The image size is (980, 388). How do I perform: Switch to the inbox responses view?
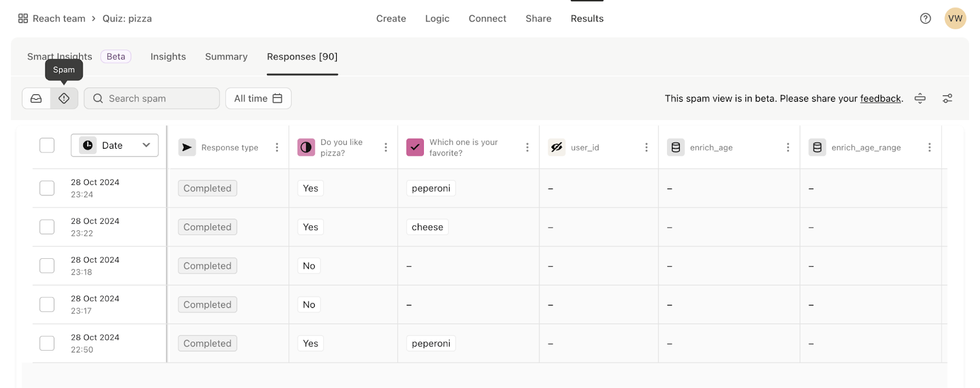coord(36,99)
